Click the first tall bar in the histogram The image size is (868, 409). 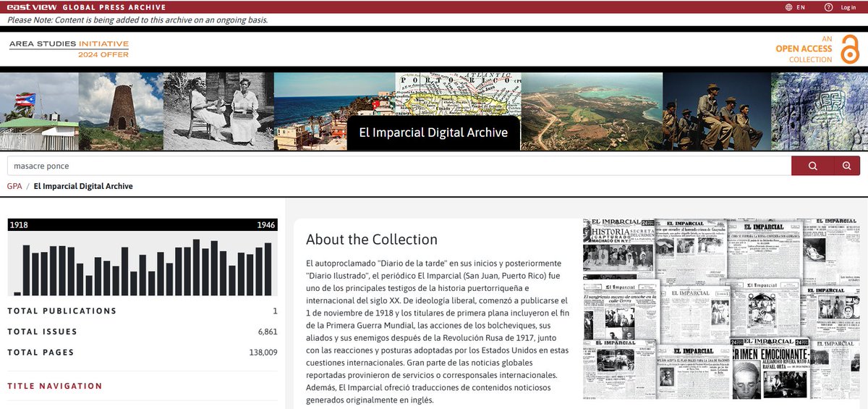click(x=26, y=270)
